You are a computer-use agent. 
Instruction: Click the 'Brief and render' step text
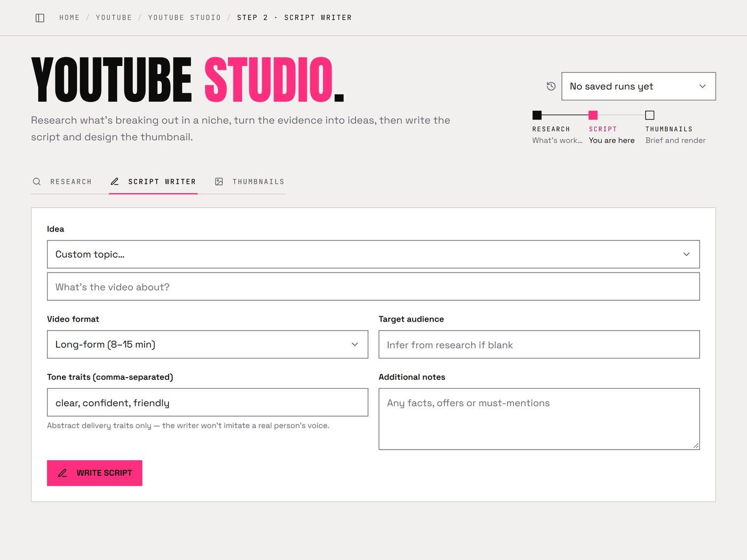[676, 140]
